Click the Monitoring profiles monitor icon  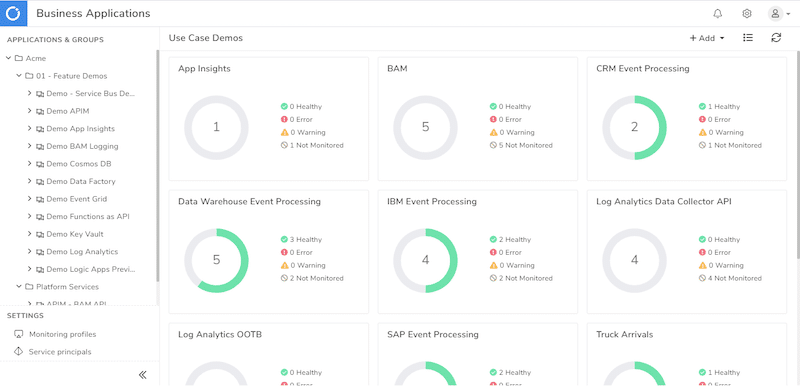pos(18,334)
